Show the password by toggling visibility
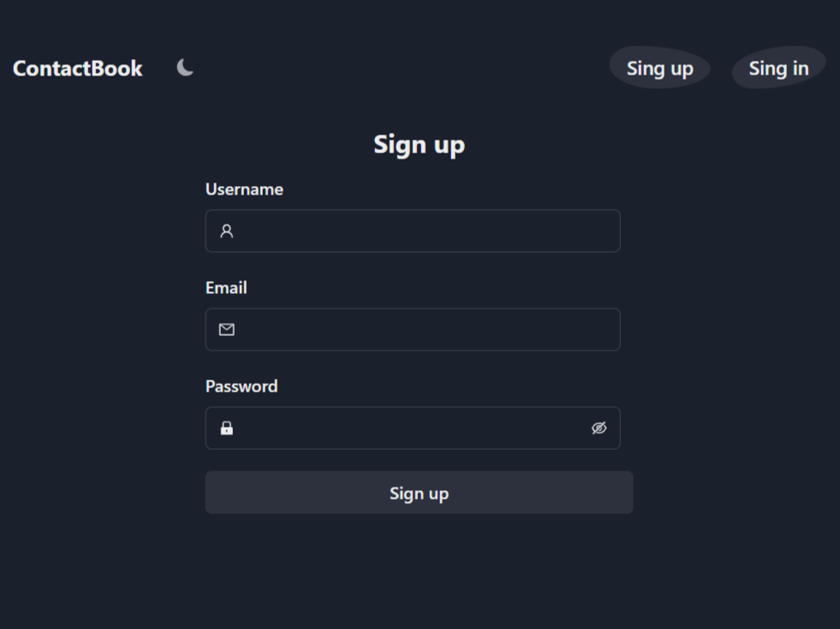The width and height of the screenshot is (840, 629). pyautogui.click(x=599, y=428)
